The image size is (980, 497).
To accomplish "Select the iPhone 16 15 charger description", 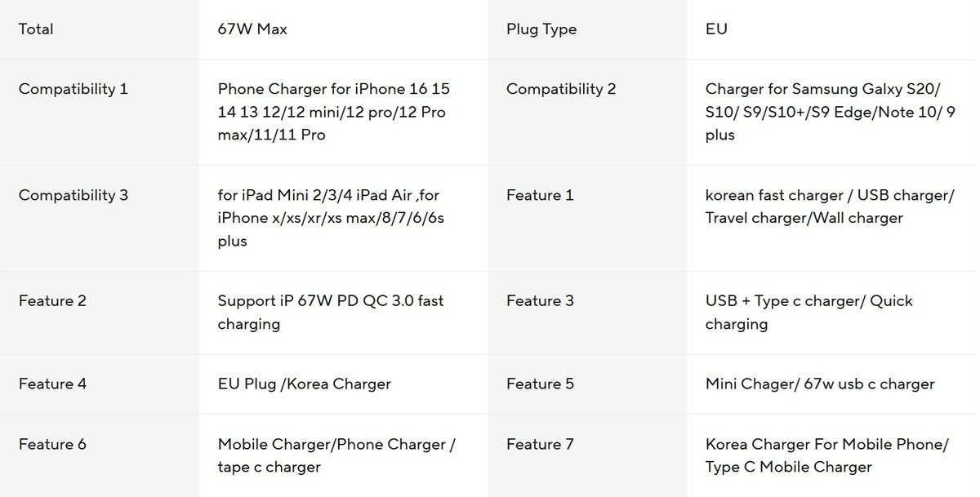I will click(x=333, y=112).
